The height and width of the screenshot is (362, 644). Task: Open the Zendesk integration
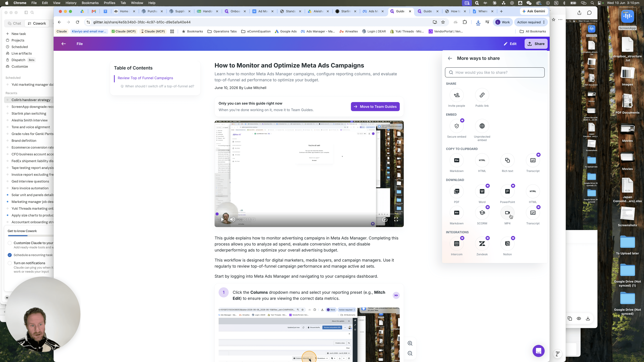pyautogui.click(x=482, y=244)
